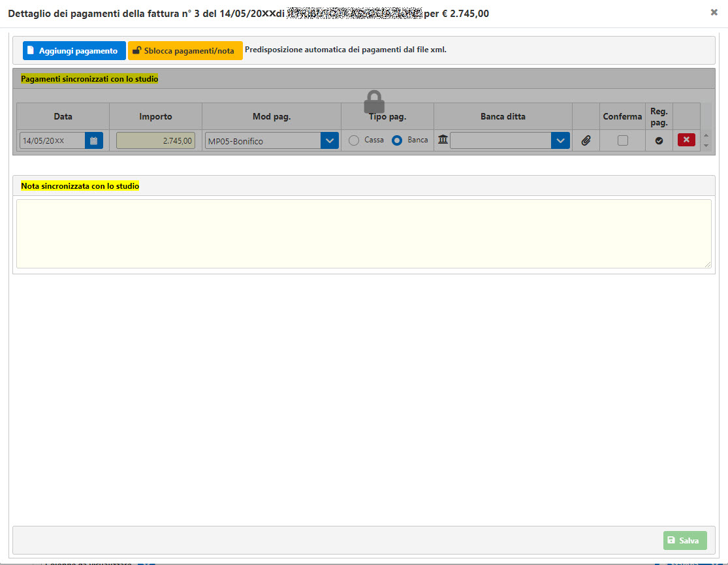
Task: Close the payment detail dialog
Action: [714, 12]
